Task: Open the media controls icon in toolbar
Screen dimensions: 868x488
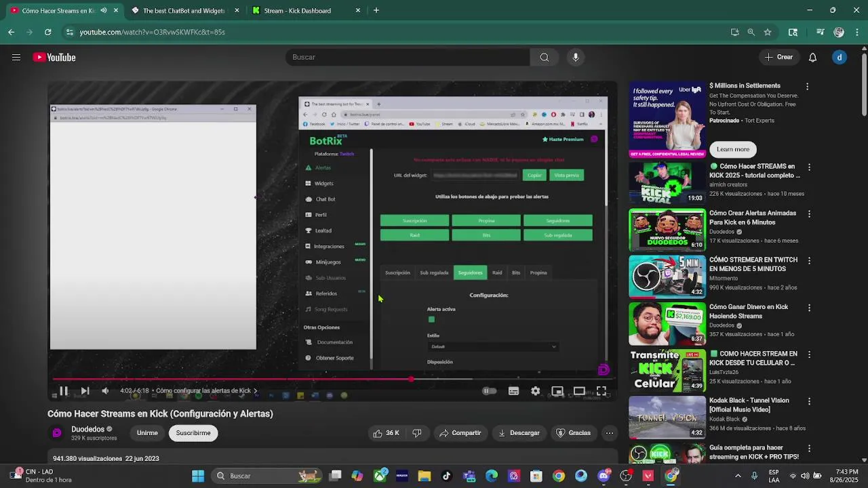Action: click(x=820, y=32)
